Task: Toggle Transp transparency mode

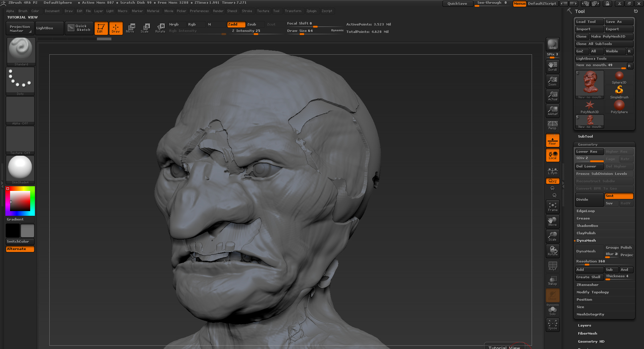Action: click(552, 281)
